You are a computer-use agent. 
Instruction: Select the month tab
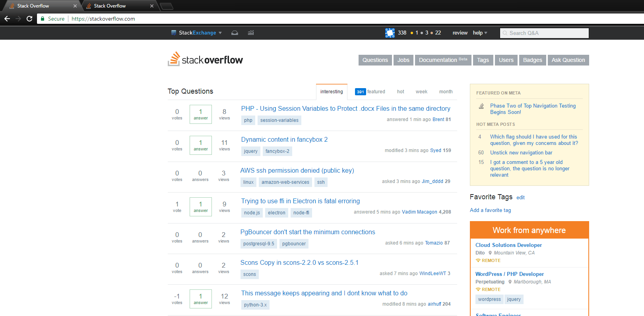[x=446, y=92]
